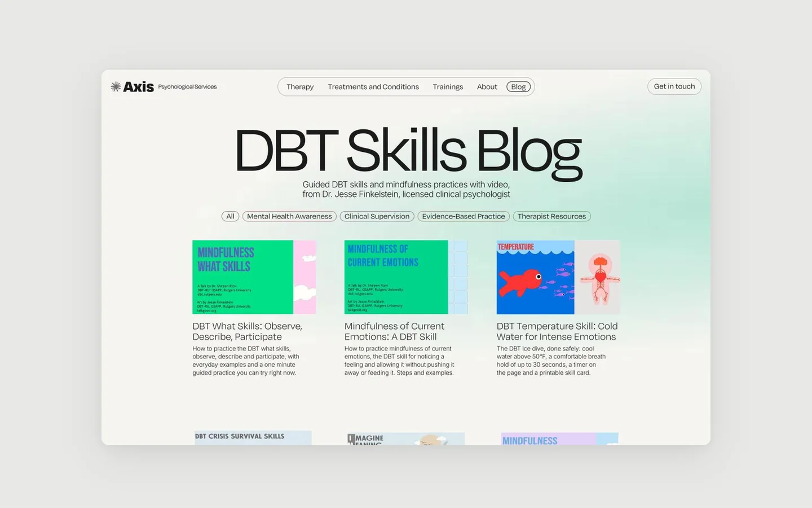Viewport: 812px width, 508px height.
Task: Open DBT What Skills: Observe, Describe, Participate article
Action: point(248,331)
